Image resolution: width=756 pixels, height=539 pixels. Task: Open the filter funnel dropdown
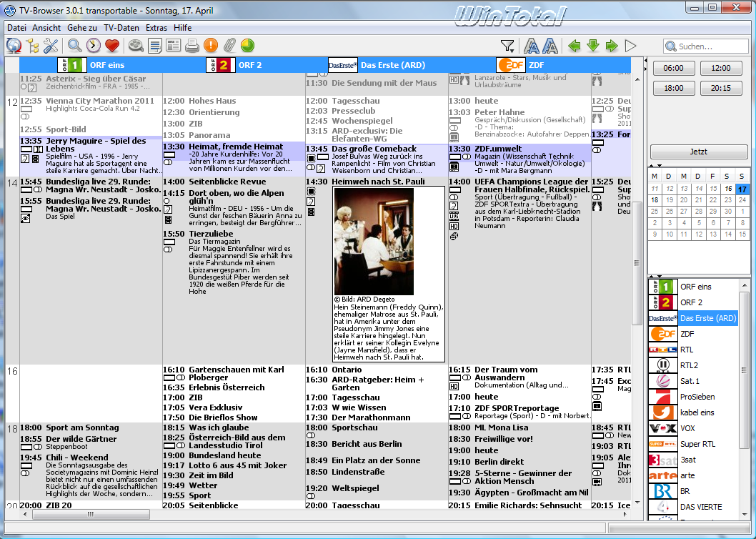point(507,46)
